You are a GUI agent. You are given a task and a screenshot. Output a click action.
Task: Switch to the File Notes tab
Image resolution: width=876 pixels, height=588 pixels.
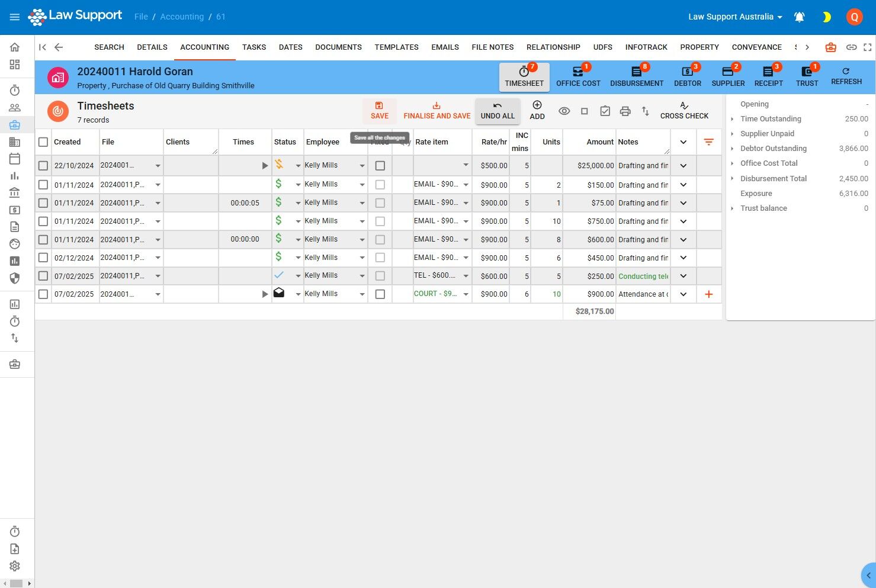[x=493, y=47]
